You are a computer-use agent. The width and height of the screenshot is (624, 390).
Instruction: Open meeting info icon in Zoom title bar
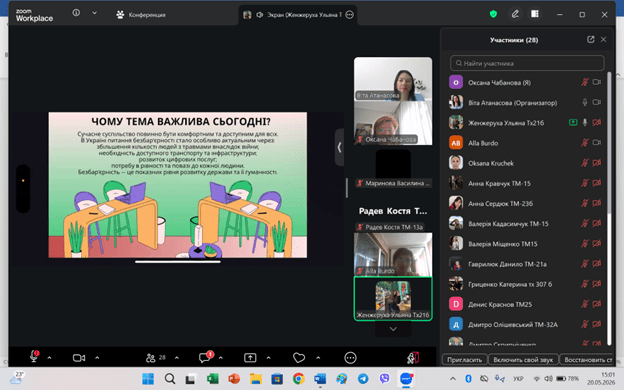pyautogui.click(x=76, y=13)
